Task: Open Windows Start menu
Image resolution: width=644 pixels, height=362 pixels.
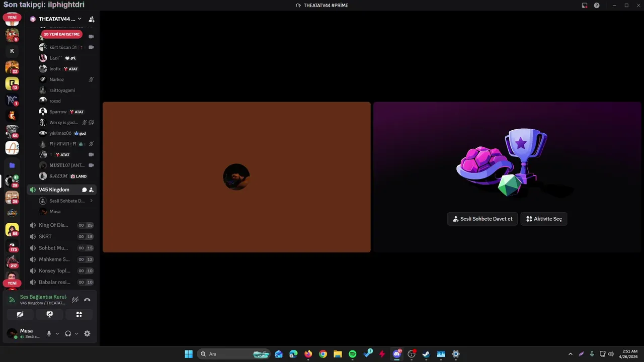Action: [x=189, y=354]
